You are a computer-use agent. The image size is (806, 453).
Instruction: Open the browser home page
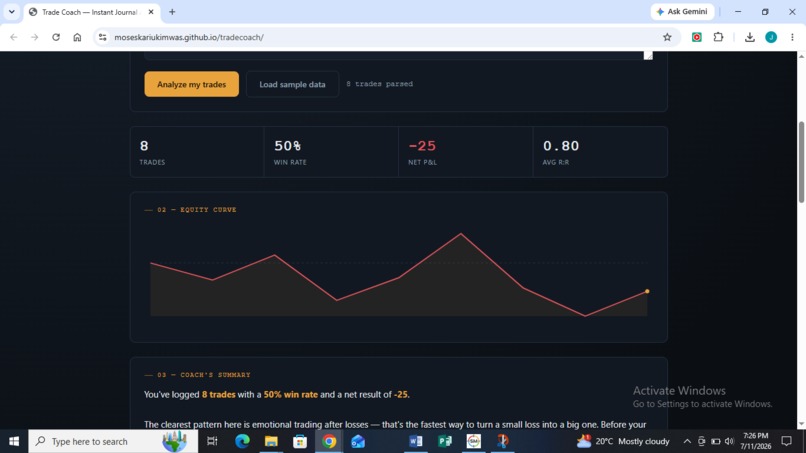coord(77,37)
